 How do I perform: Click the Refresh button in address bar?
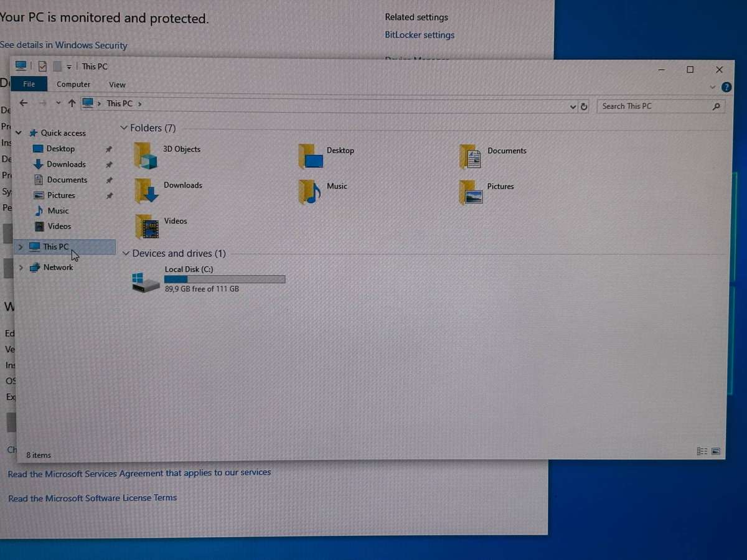584,106
